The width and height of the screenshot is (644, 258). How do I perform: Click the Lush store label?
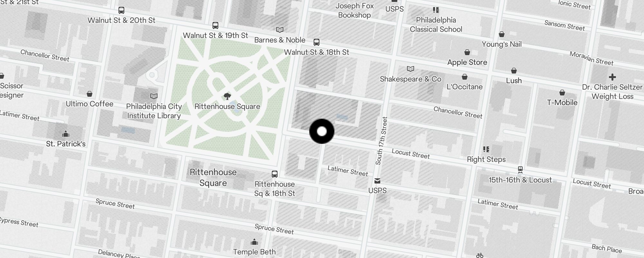[514, 80]
